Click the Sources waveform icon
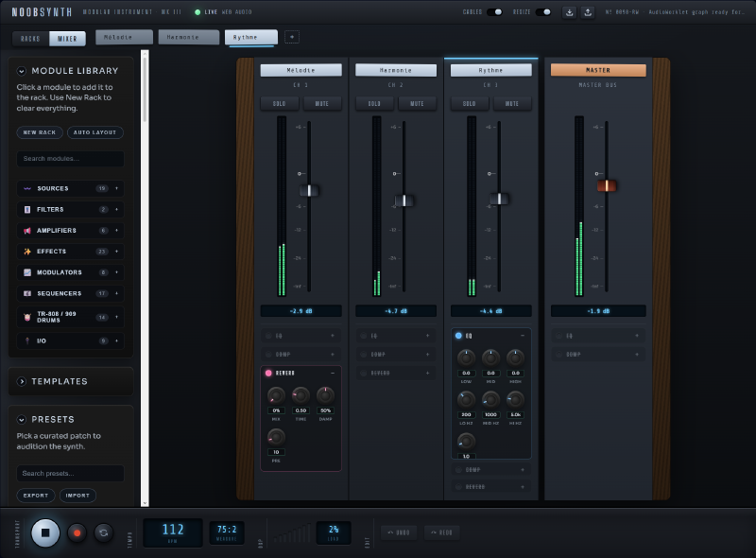 click(x=27, y=188)
